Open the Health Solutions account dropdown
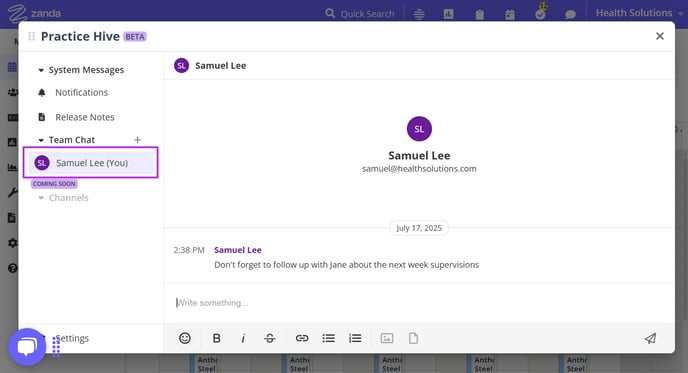This screenshot has width=688, height=373. [x=639, y=13]
